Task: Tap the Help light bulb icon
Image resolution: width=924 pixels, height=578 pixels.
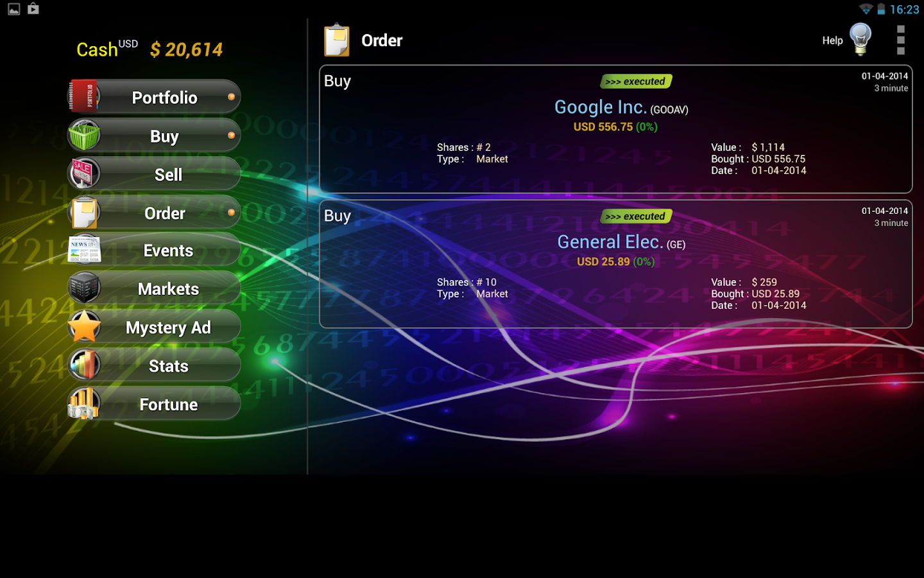Action: pos(860,39)
